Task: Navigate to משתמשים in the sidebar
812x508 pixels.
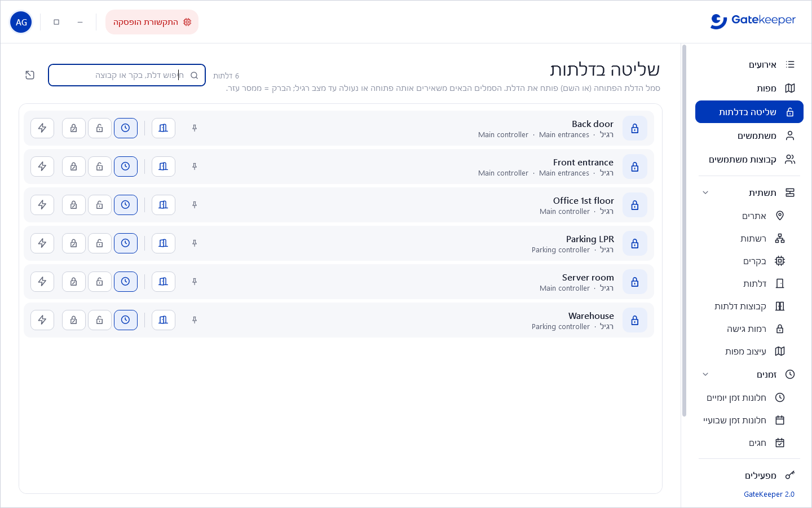Action: [x=749, y=135]
